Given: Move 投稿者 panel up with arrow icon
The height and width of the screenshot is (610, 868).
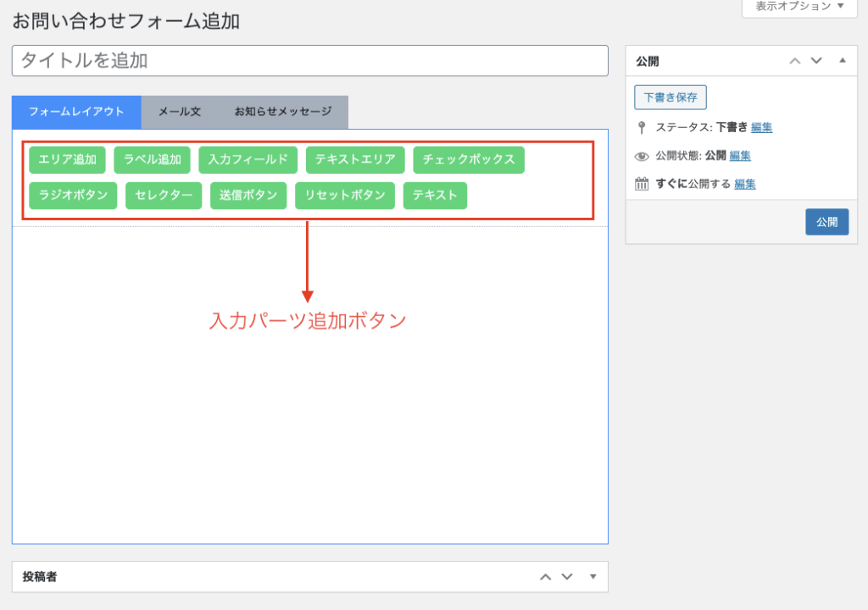Looking at the screenshot, I should coord(546,577).
